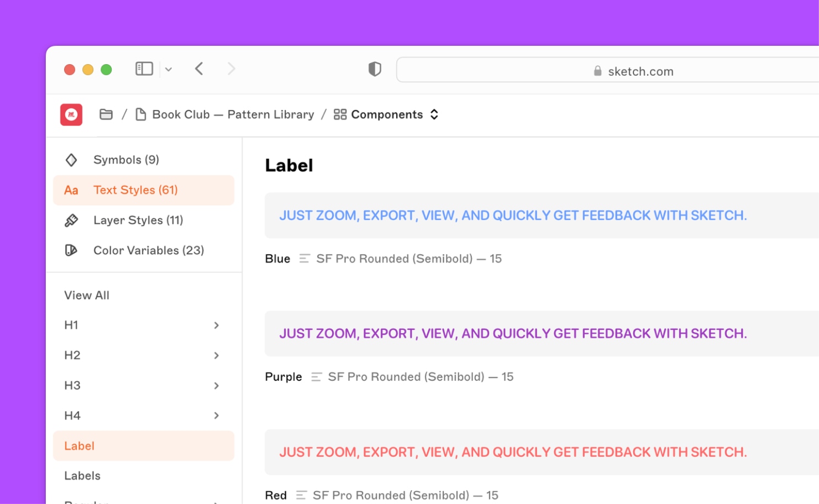This screenshot has width=819, height=504.
Task: Click the shield privacy icon in the toolbar
Action: pyautogui.click(x=374, y=69)
